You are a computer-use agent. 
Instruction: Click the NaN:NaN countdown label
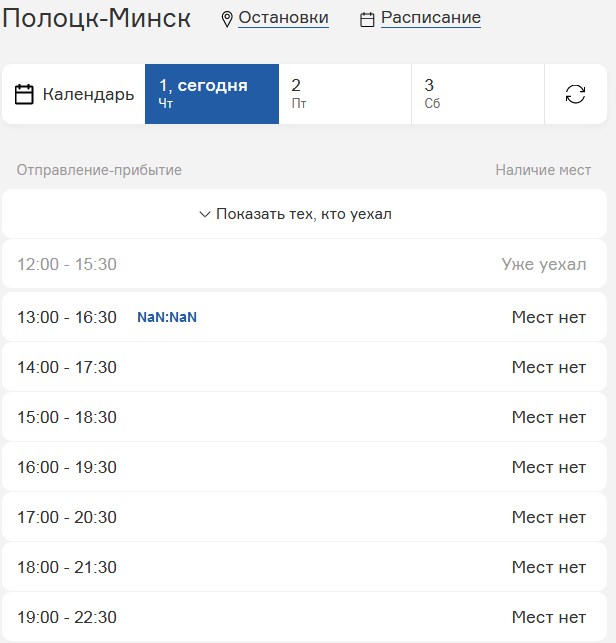tap(167, 317)
